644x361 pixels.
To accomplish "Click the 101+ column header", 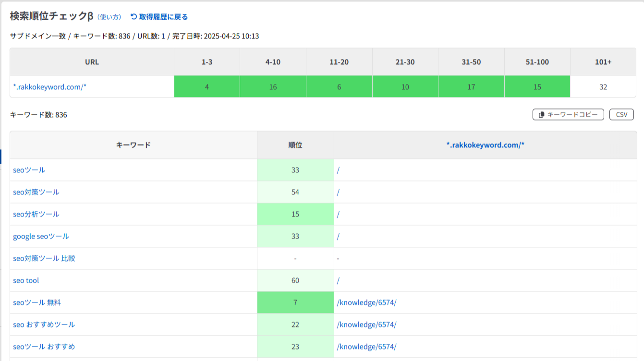I will click(x=603, y=62).
